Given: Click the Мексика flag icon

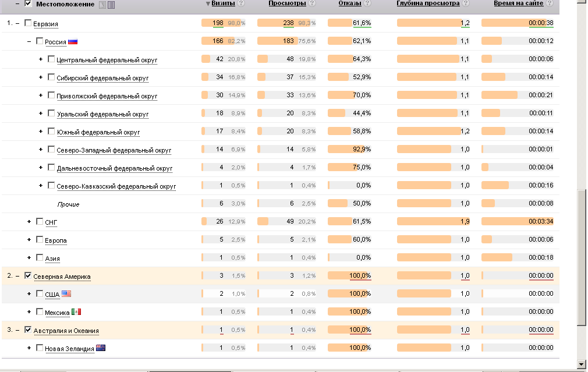Looking at the screenshot, I should [x=76, y=312].
